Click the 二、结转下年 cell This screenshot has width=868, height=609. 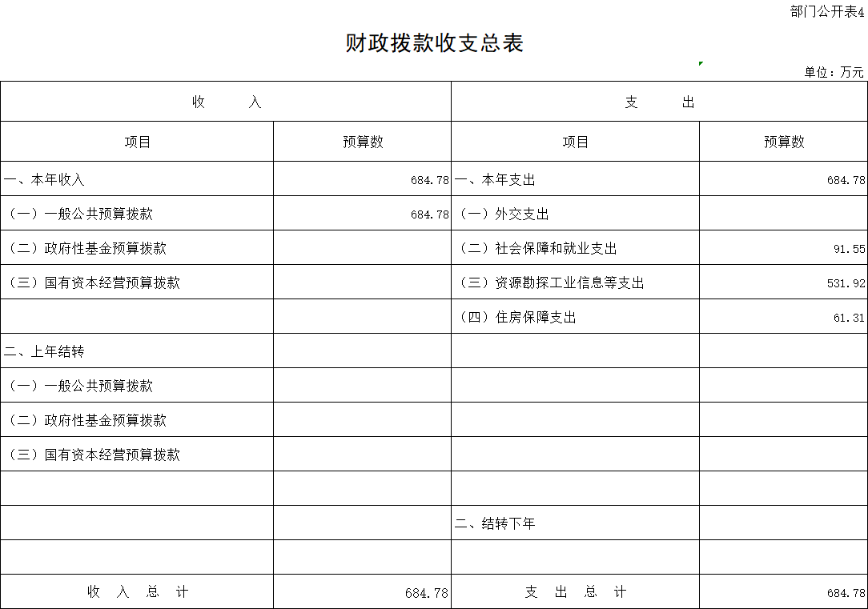[496, 524]
